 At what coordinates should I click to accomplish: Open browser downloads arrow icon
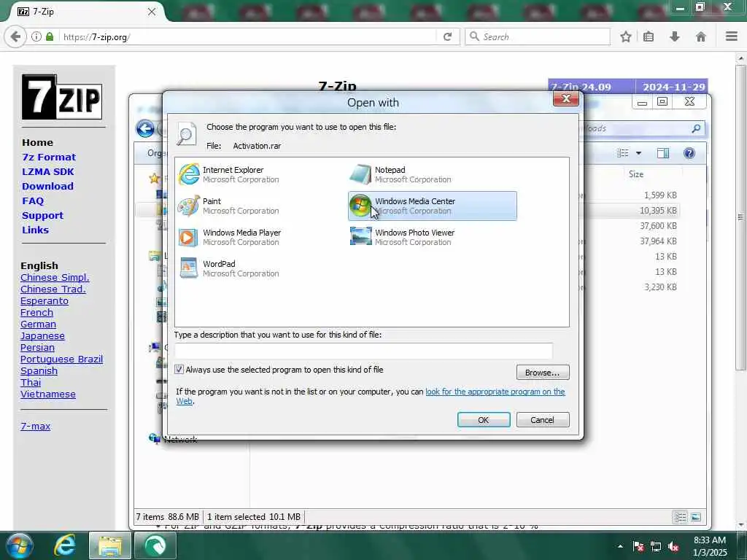click(x=675, y=36)
